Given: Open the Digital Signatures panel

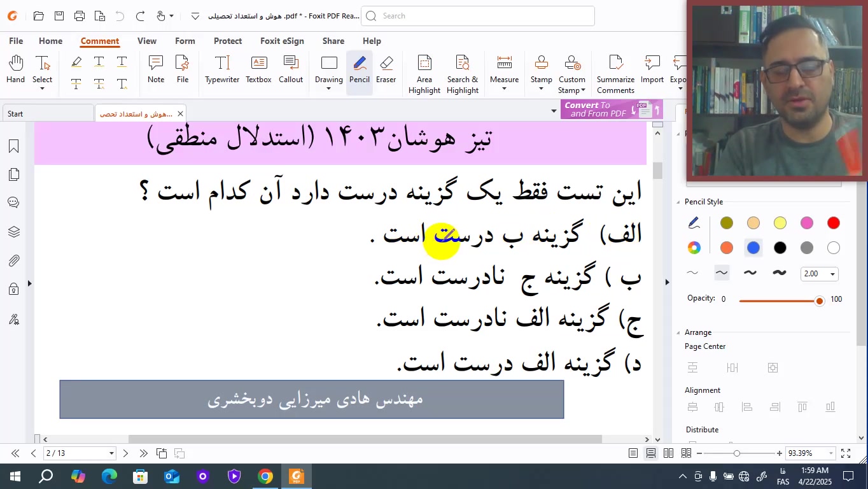Looking at the screenshot, I should click(x=13, y=320).
